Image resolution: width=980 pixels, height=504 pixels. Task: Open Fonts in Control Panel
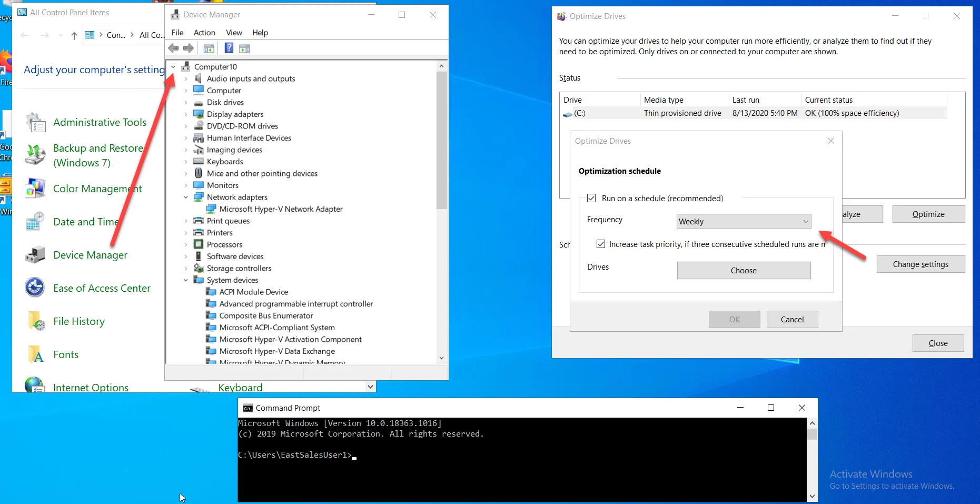click(65, 354)
